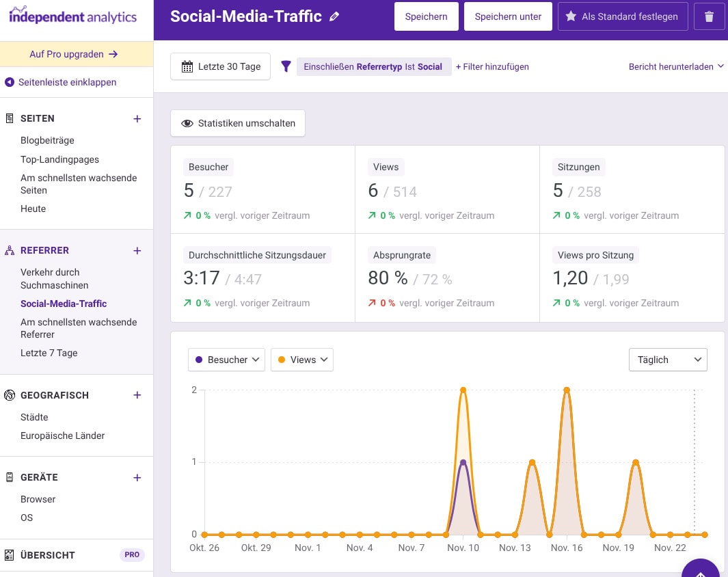Open Blogbeiträge report in sidebar

pyautogui.click(x=47, y=140)
